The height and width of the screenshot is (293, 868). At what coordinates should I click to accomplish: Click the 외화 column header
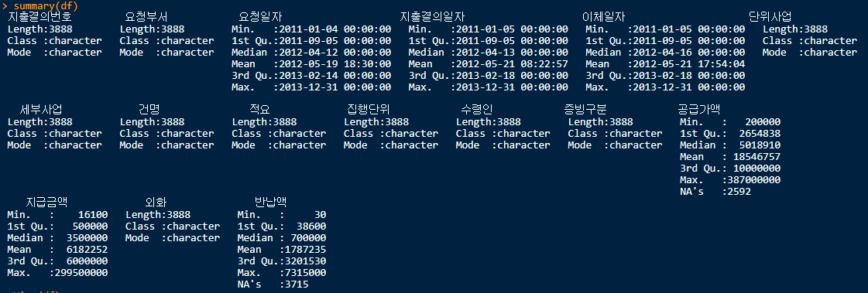click(156, 203)
